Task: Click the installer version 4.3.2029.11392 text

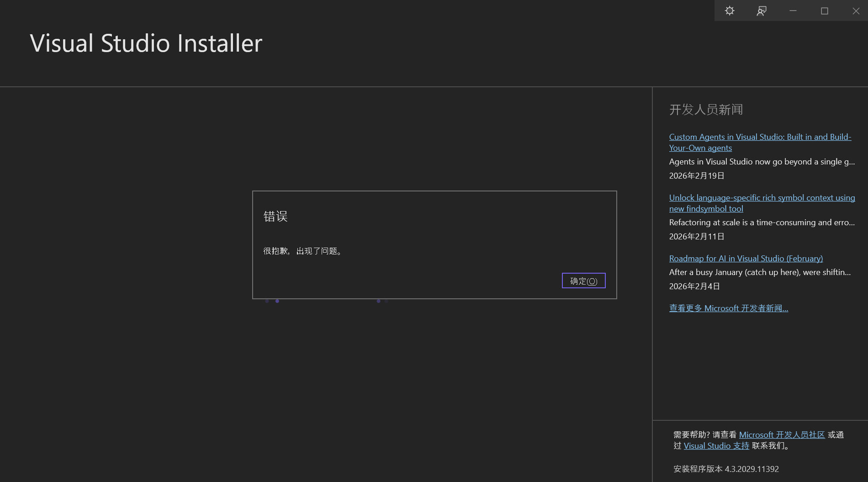Action: pyautogui.click(x=726, y=469)
